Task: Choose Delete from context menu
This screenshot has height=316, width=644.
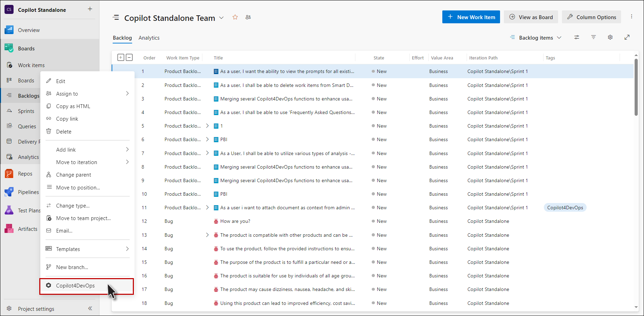Action: click(87, 131)
